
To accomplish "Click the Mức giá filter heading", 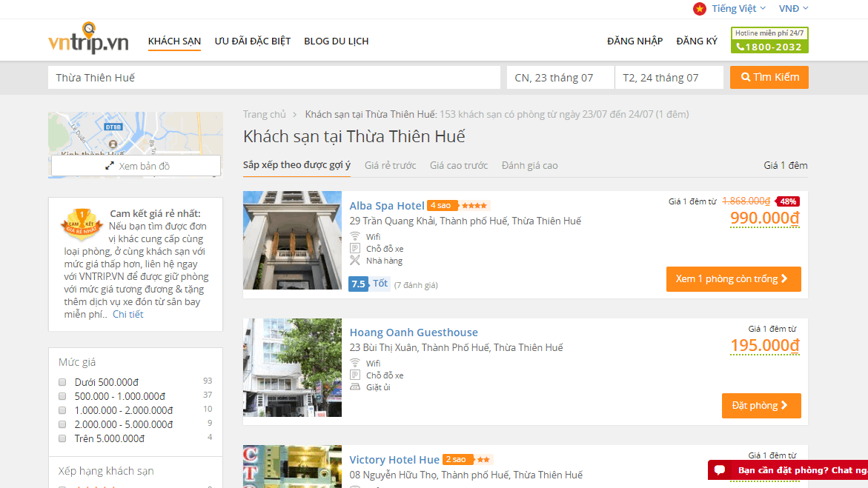I will [77, 362].
